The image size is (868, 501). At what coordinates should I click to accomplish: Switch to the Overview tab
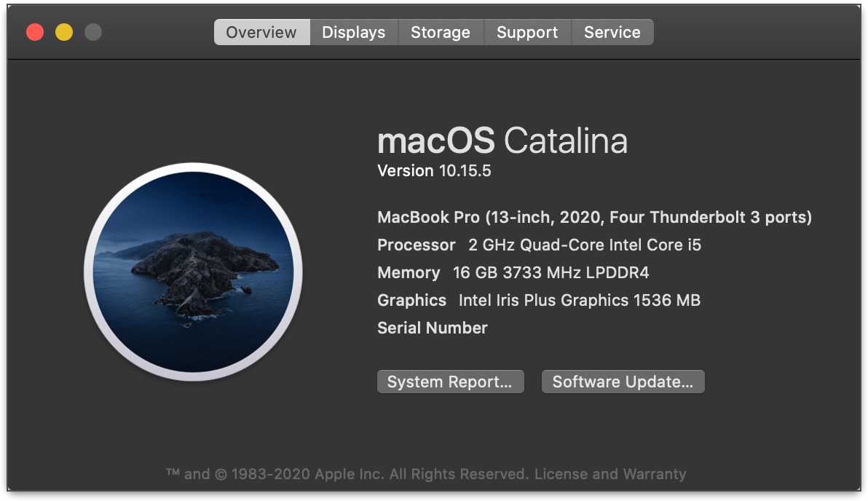tap(262, 32)
